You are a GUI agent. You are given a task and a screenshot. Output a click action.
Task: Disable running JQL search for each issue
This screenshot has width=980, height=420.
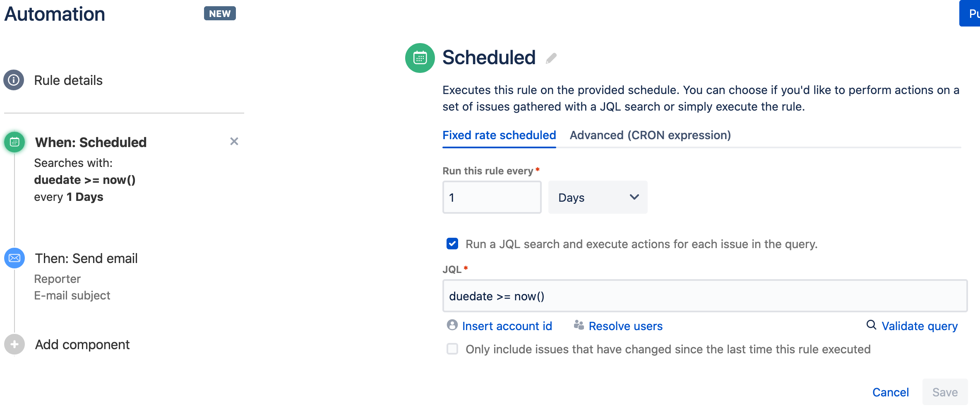pos(452,244)
